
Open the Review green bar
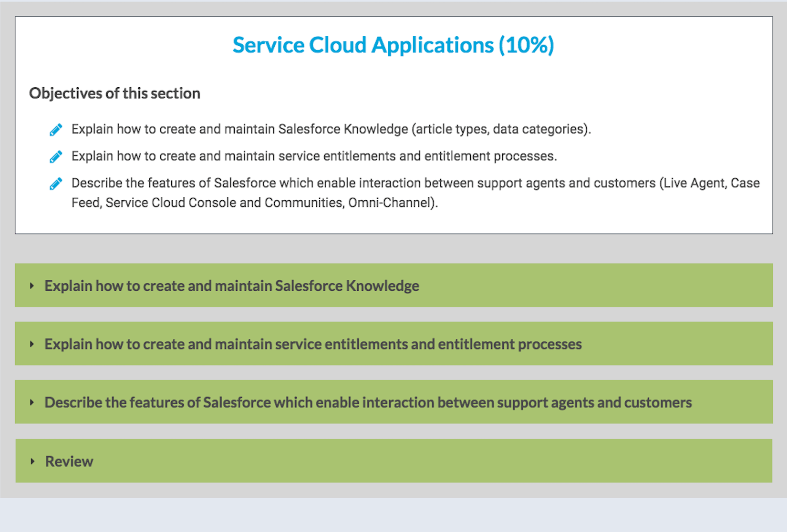[x=393, y=460]
